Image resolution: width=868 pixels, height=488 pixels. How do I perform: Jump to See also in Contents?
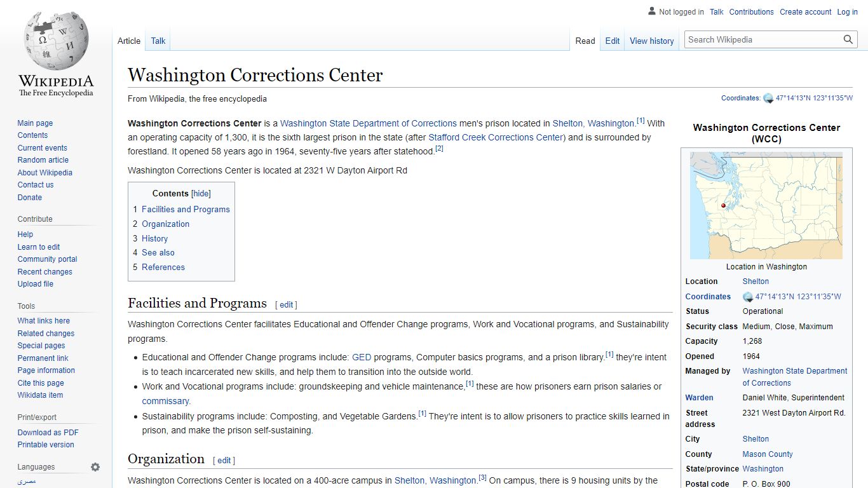pos(158,252)
